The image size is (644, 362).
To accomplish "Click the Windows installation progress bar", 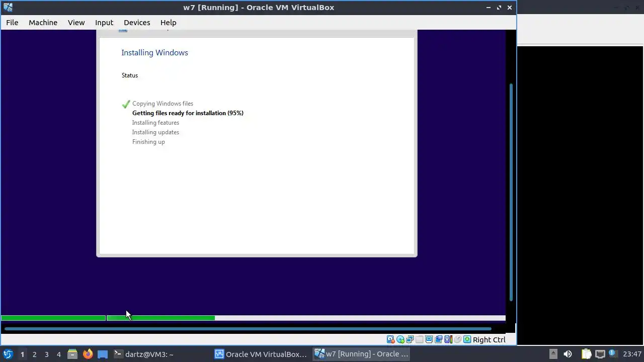I will (253, 318).
